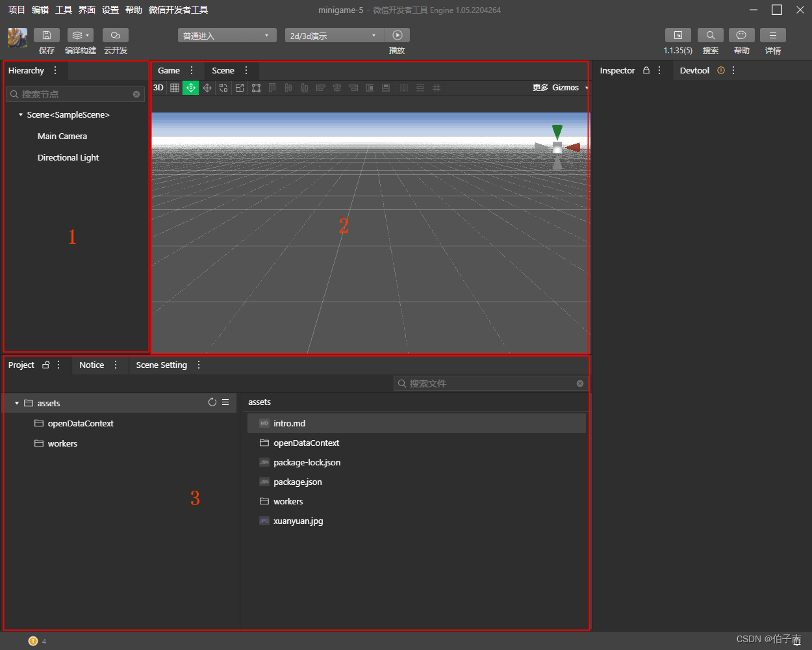Viewport: 812px width, 650px height.
Task: Select the move arrows tool
Action: [x=207, y=88]
